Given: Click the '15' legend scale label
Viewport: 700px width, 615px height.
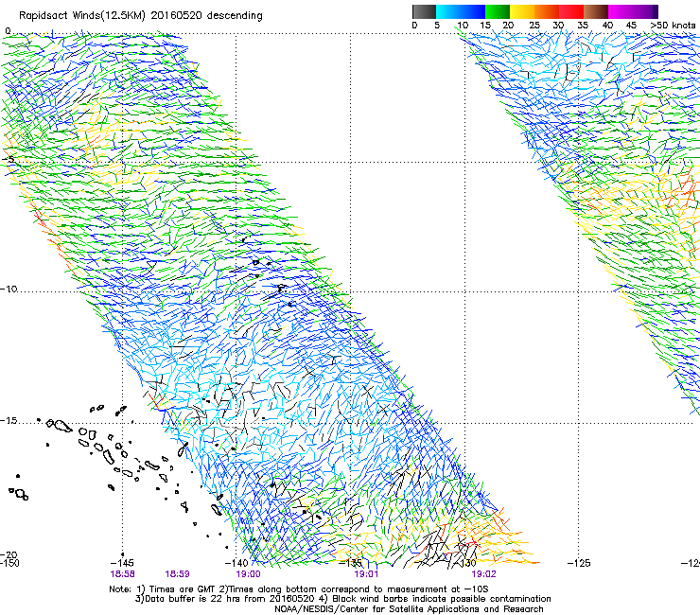Looking at the screenshot, I should click(485, 25).
